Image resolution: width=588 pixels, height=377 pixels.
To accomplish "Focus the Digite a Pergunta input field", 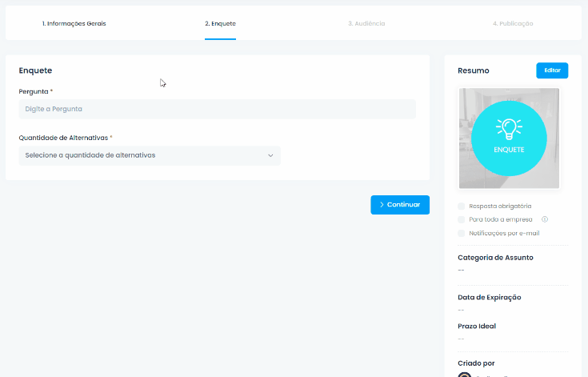I will (x=218, y=109).
